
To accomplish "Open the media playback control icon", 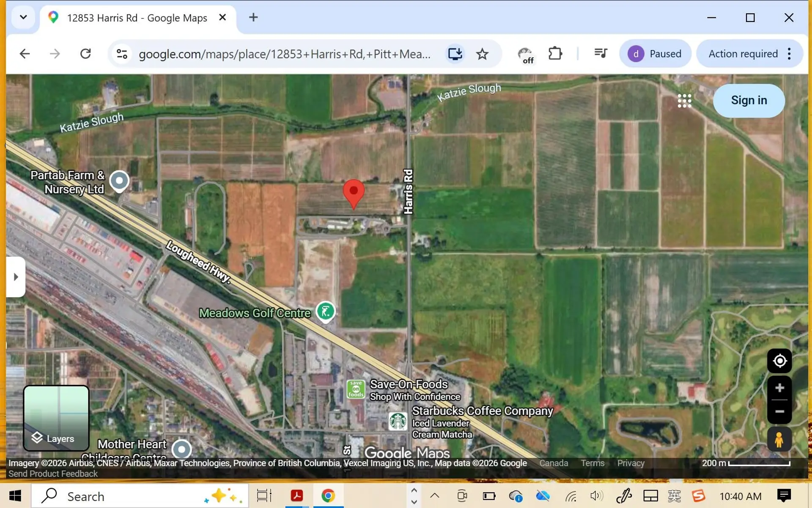I will point(601,53).
